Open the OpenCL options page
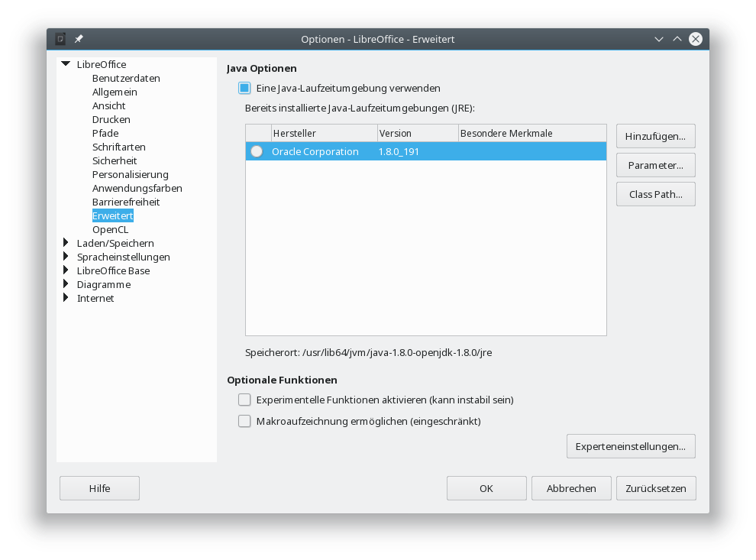This screenshot has height=560, width=756. 111,229
